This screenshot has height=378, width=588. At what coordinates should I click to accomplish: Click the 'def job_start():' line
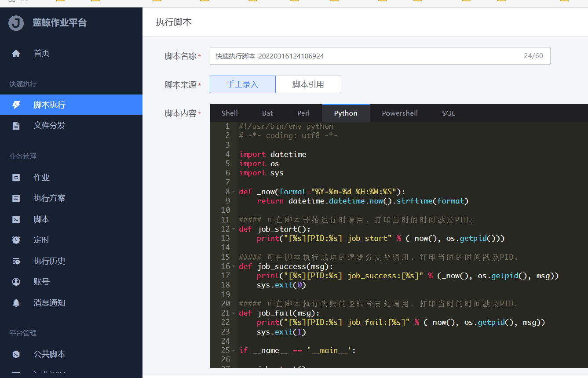[x=275, y=229]
